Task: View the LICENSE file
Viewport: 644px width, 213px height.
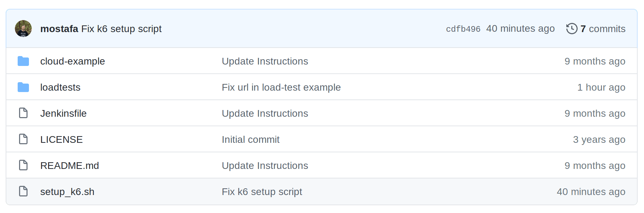Action: click(x=61, y=139)
